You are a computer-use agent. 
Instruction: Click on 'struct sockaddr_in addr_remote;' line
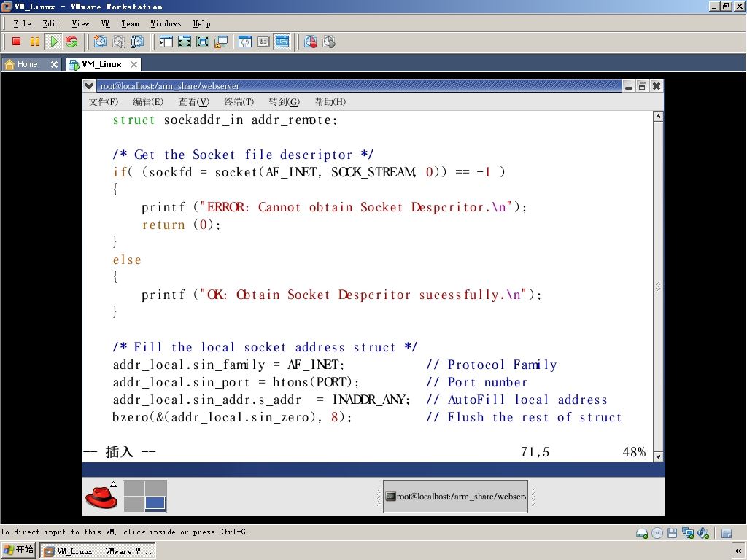(x=225, y=120)
